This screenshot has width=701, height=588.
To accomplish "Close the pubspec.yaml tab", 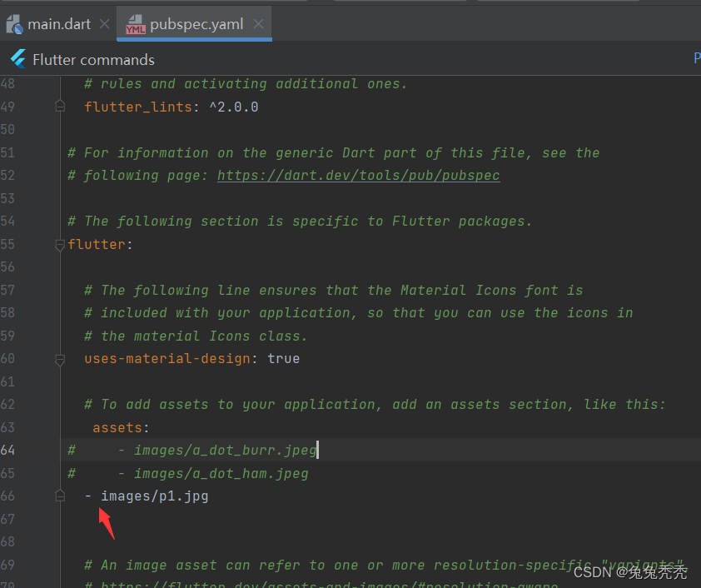I will (x=258, y=23).
